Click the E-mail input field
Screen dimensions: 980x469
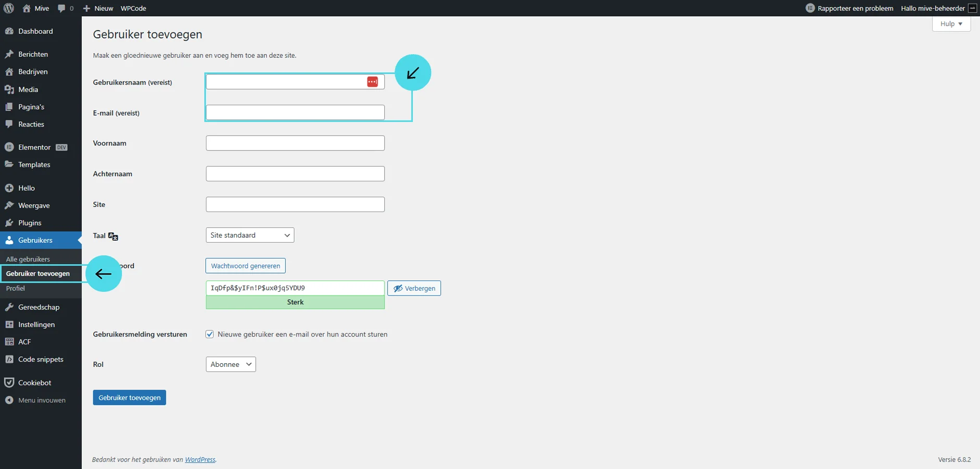click(x=295, y=113)
